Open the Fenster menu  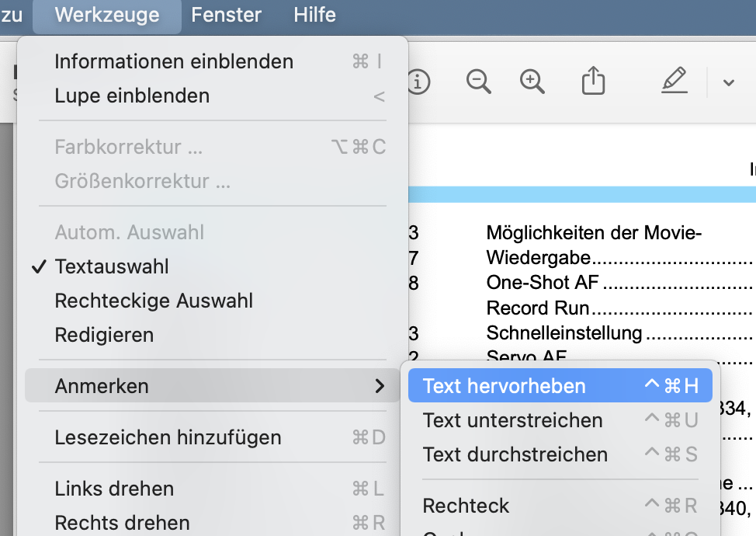[x=226, y=15]
